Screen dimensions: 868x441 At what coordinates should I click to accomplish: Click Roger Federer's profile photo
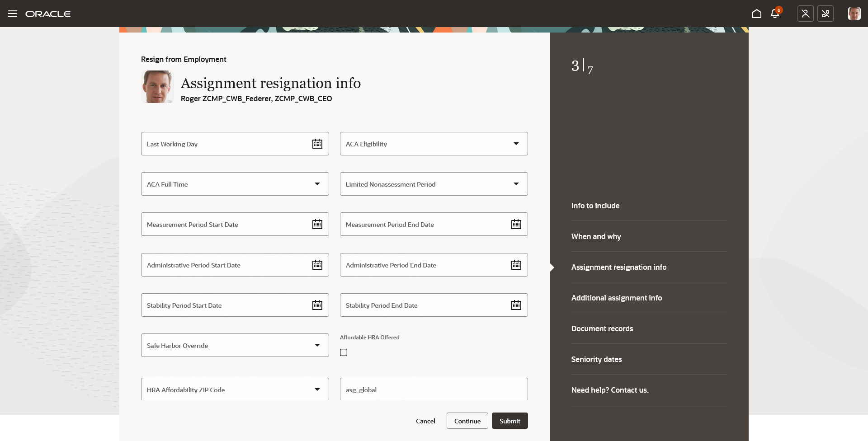(157, 87)
